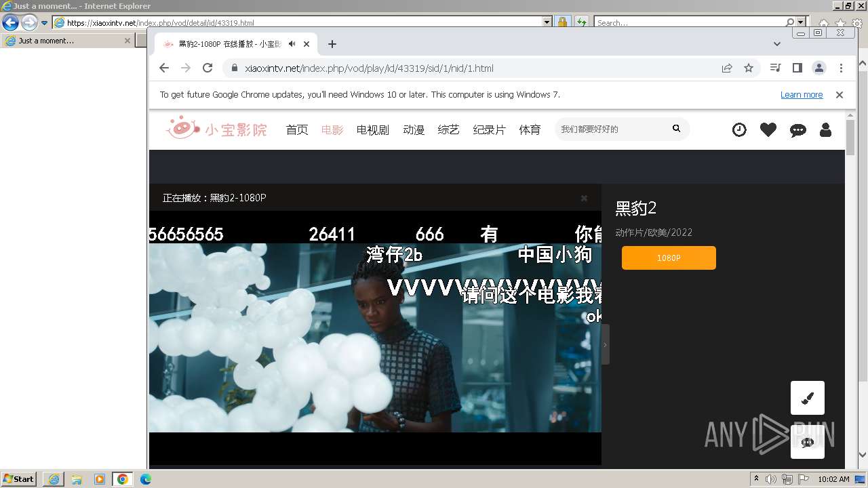Viewport: 868px width, 488px height.
Task: Open the Learn more link
Action: pyautogui.click(x=802, y=95)
